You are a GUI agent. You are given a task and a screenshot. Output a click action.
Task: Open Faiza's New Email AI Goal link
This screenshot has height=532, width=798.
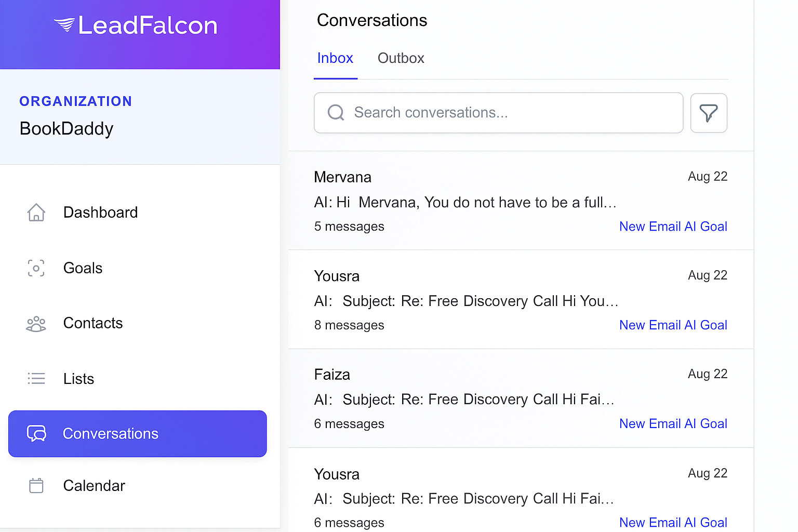point(673,424)
